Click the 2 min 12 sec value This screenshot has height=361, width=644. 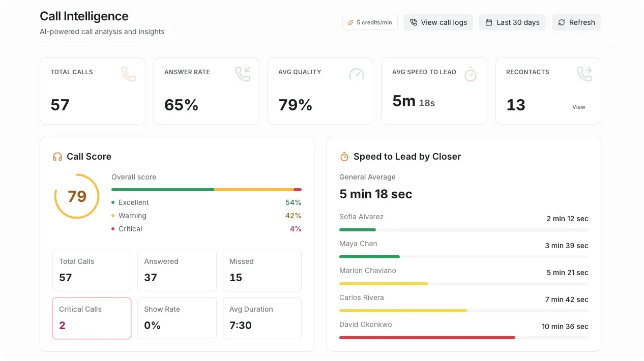click(568, 219)
